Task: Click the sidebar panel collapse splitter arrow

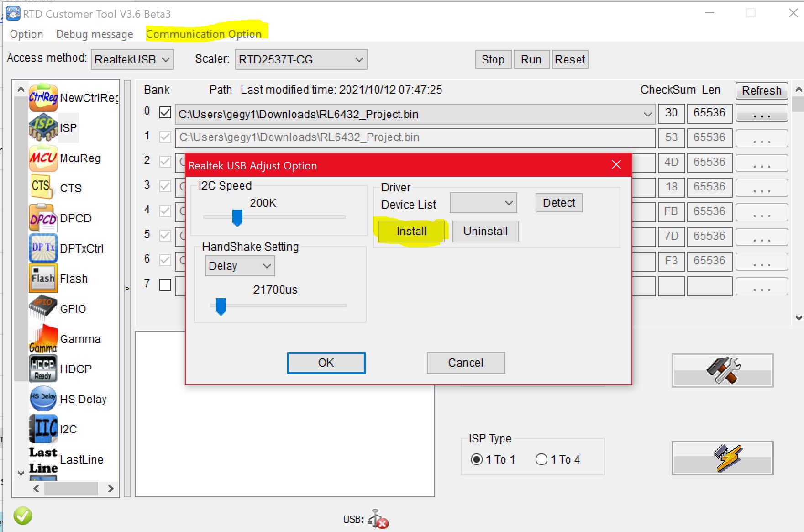Action: tap(127, 288)
